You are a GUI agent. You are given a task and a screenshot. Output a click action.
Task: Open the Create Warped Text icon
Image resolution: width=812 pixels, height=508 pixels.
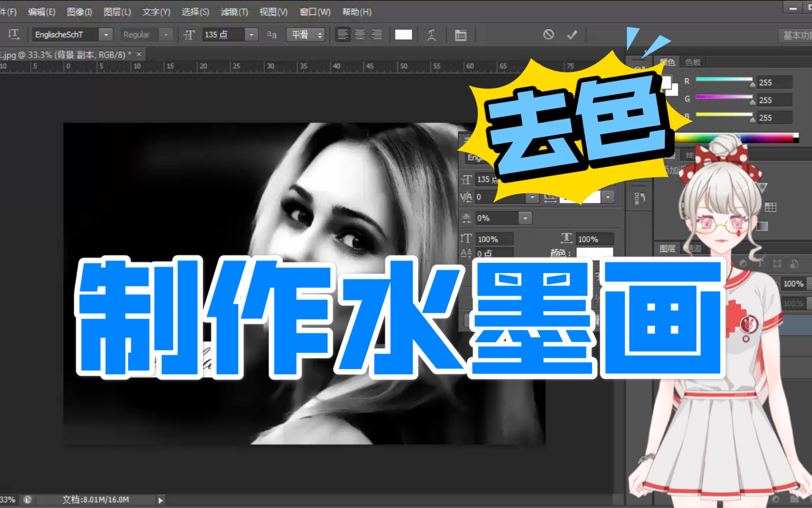431,34
